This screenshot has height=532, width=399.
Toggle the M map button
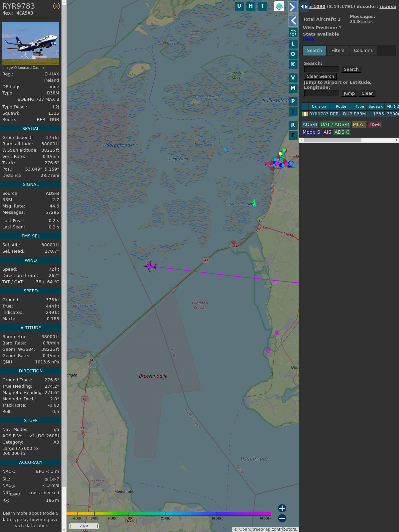[293, 88]
